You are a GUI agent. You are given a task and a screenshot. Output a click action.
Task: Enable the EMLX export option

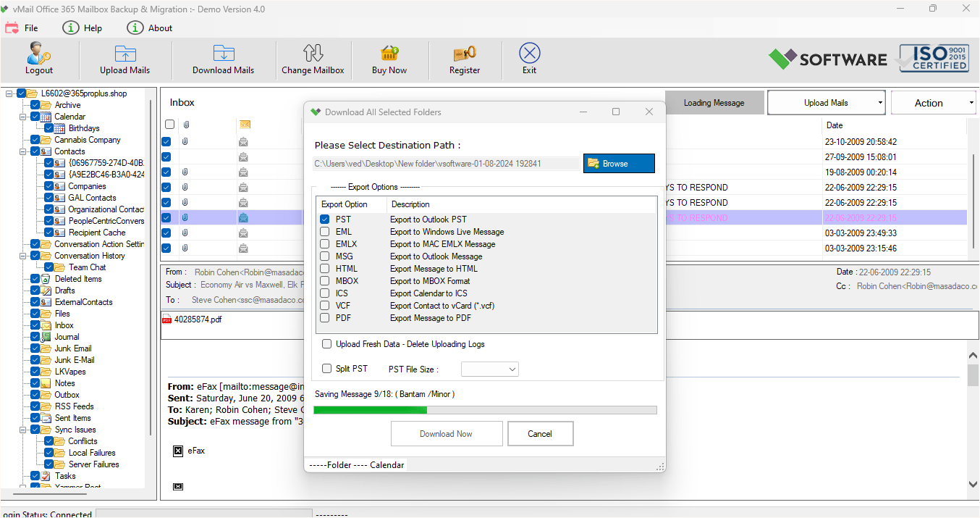(x=325, y=244)
